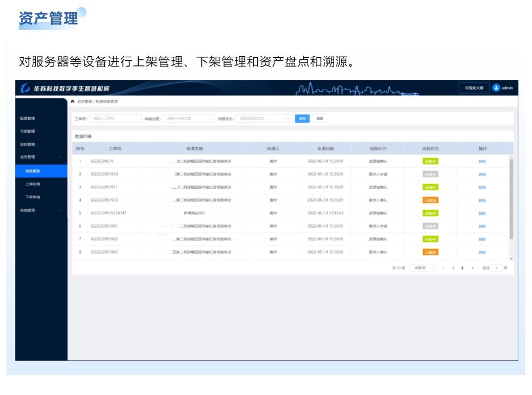Open the 可视化大屏 button top right

474,88
